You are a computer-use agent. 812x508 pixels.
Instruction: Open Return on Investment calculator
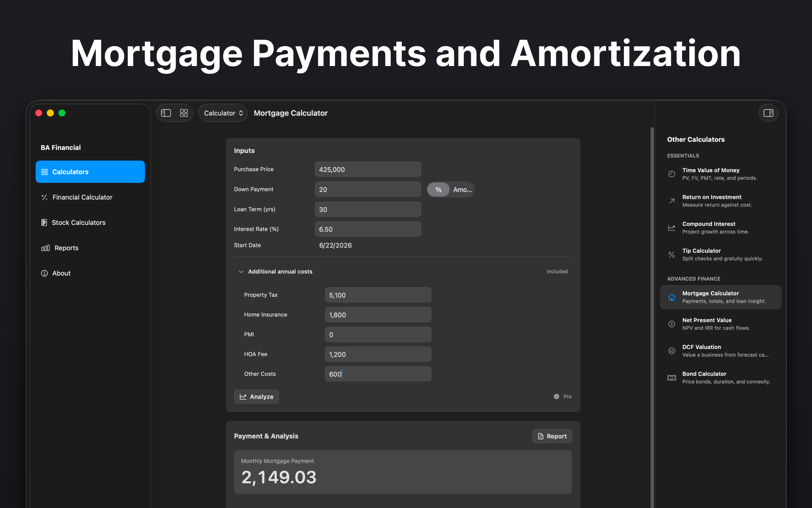721,201
